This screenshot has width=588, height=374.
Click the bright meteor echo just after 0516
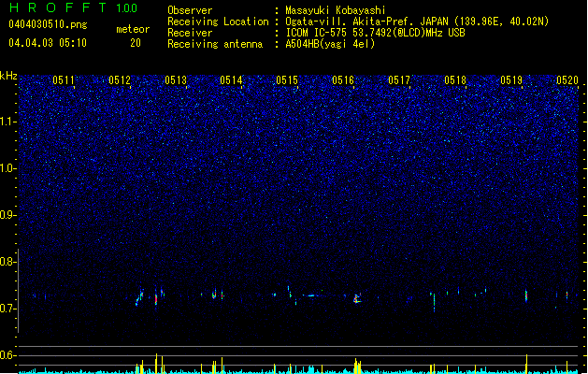coord(356,298)
